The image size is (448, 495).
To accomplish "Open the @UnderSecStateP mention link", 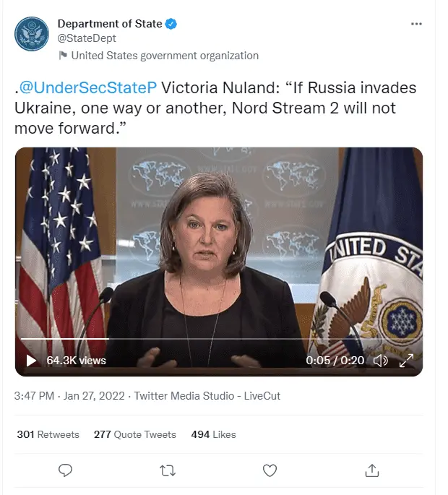I will click(x=87, y=88).
